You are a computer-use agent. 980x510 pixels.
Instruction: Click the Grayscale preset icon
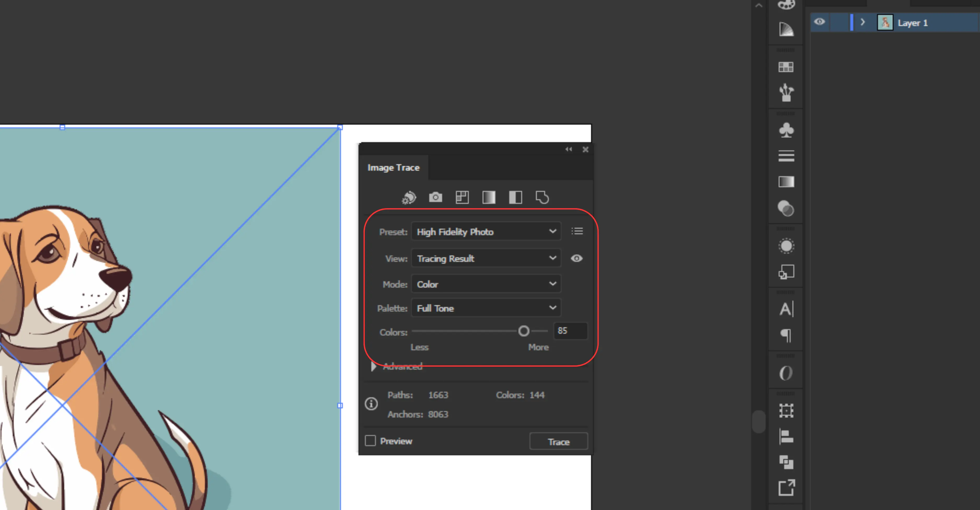[x=489, y=197]
